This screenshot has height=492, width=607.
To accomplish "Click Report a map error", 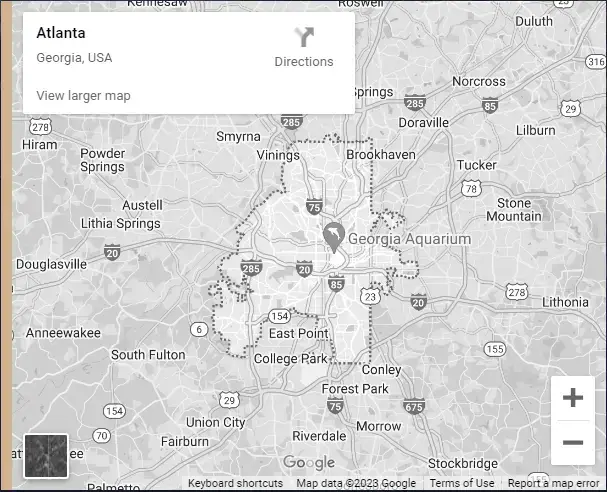I will [x=553, y=484].
